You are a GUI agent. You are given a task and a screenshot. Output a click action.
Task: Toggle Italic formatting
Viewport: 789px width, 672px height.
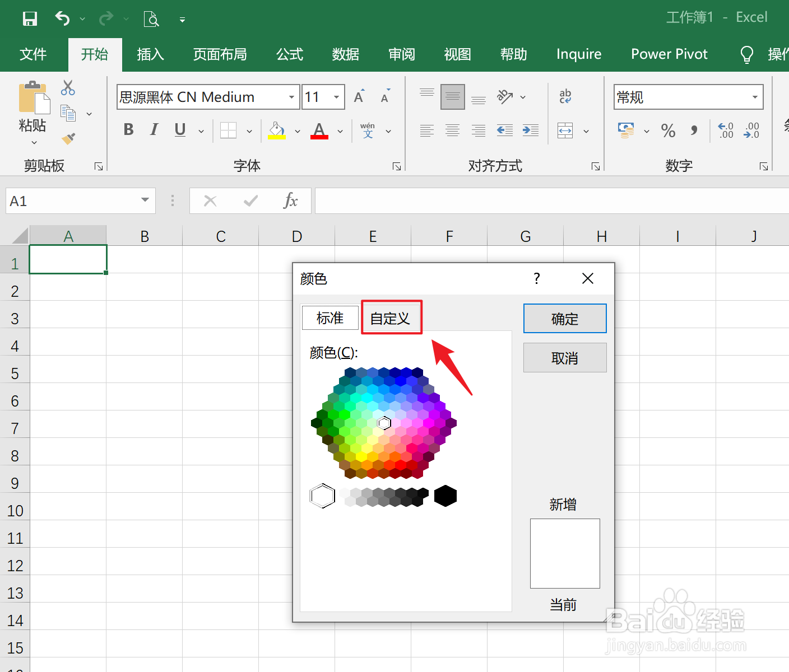coord(154,129)
